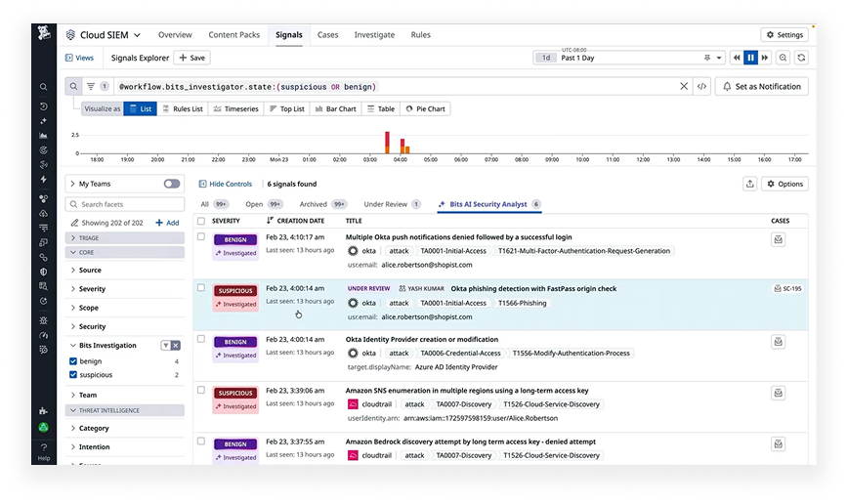Viewport: 848px width, 504px height.
Task: Check the Amazon SNS enumeration row checkbox
Action: 201,391
